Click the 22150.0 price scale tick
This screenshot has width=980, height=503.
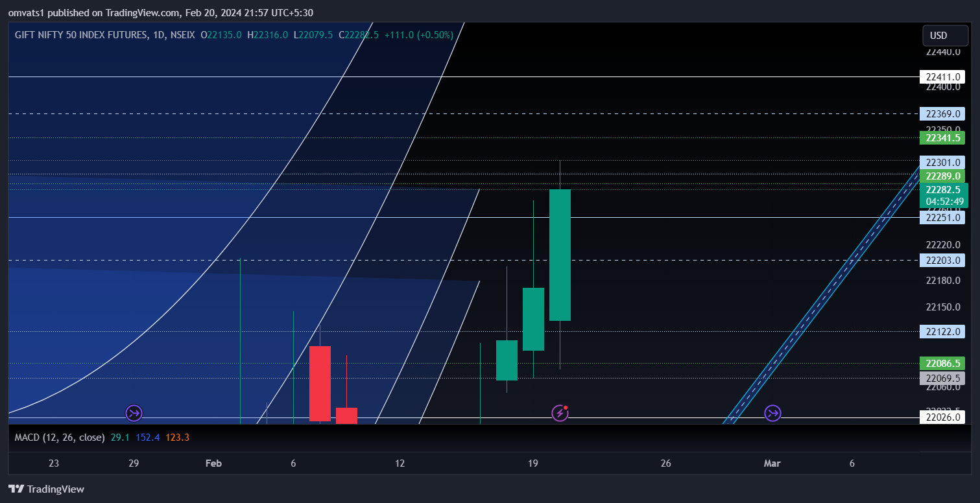[x=943, y=307]
